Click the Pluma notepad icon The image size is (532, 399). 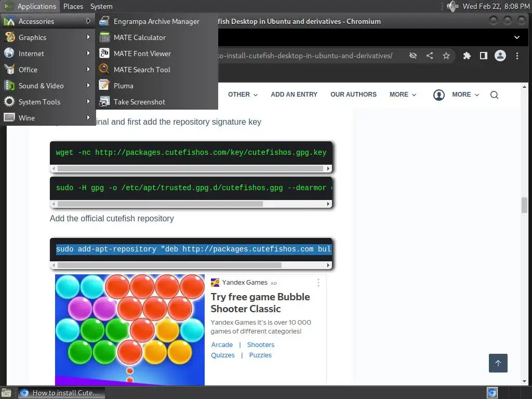click(x=104, y=85)
